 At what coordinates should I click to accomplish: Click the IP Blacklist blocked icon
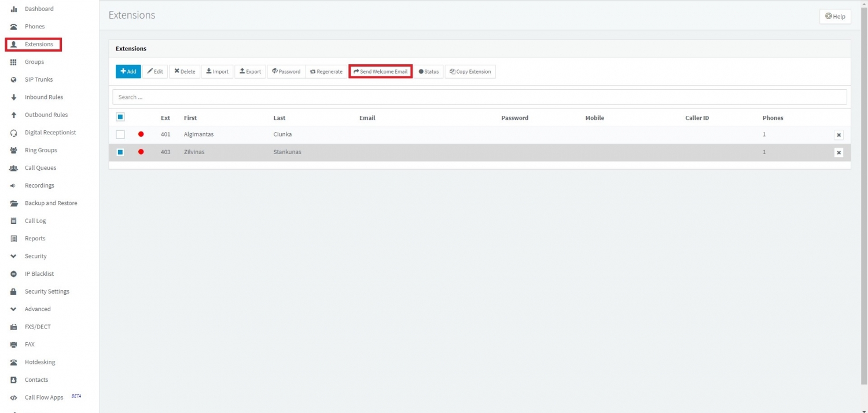click(13, 274)
